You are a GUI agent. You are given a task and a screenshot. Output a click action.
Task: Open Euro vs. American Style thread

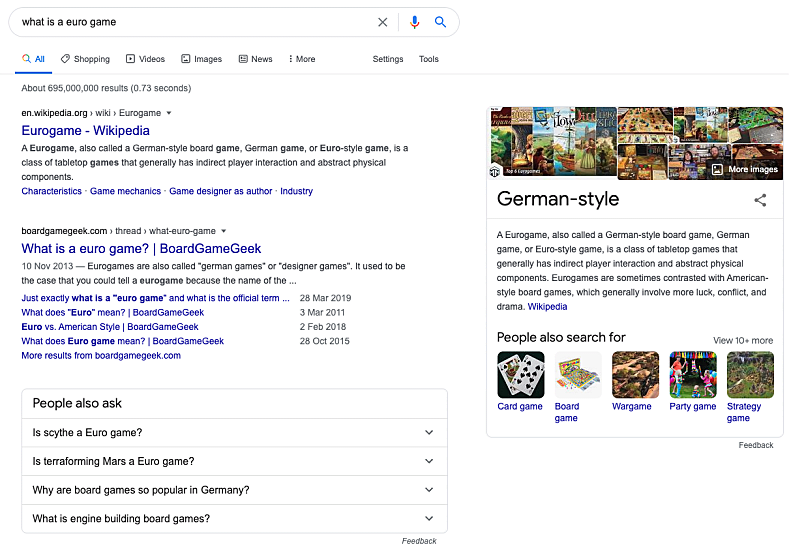coord(110,327)
